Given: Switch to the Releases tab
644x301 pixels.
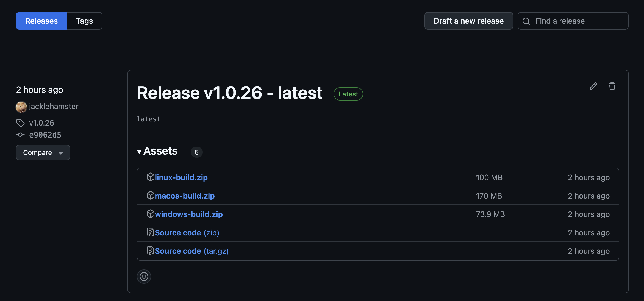Looking at the screenshot, I should 41,21.
